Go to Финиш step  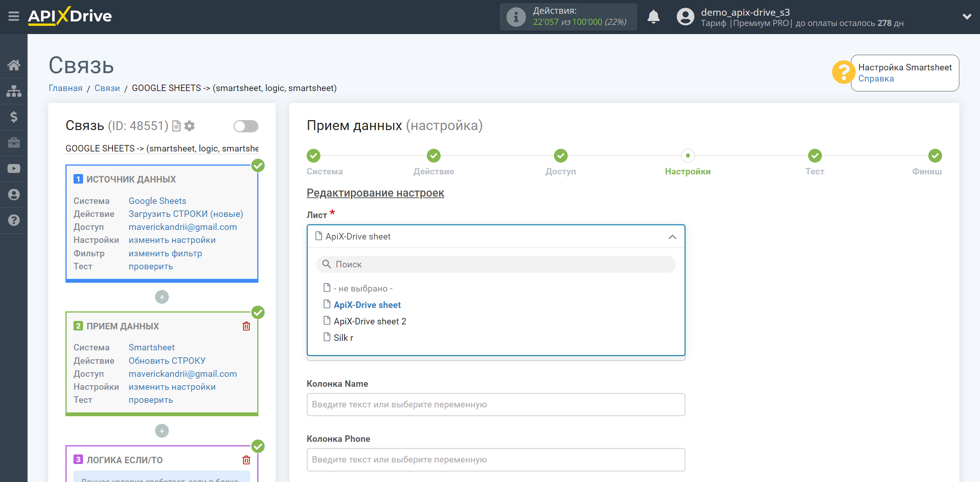(x=935, y=156)
